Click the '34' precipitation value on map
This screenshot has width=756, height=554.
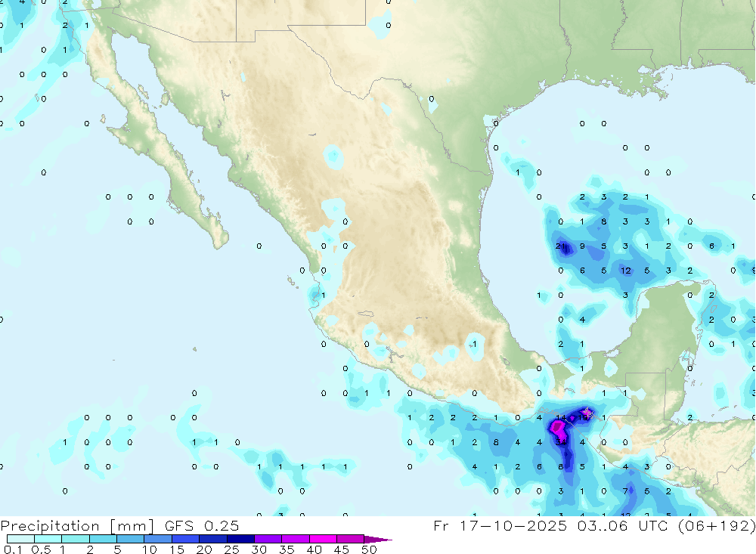(560, 442)
